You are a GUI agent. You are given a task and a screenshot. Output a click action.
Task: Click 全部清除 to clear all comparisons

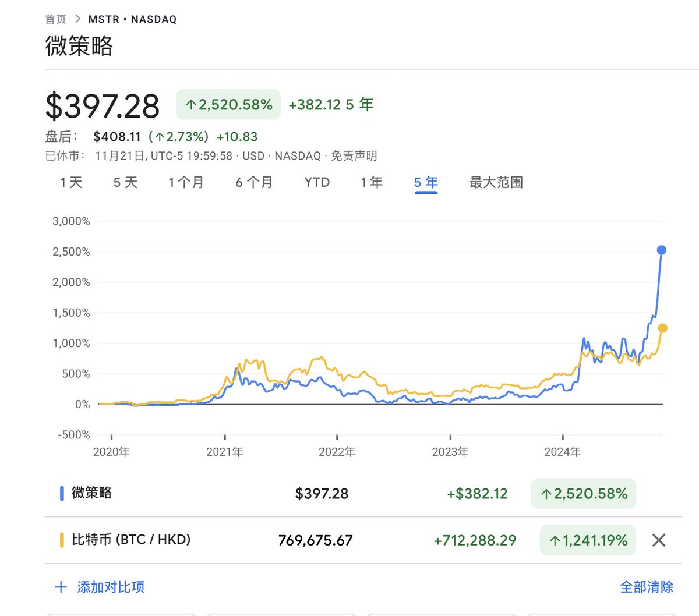coord(647,587)
